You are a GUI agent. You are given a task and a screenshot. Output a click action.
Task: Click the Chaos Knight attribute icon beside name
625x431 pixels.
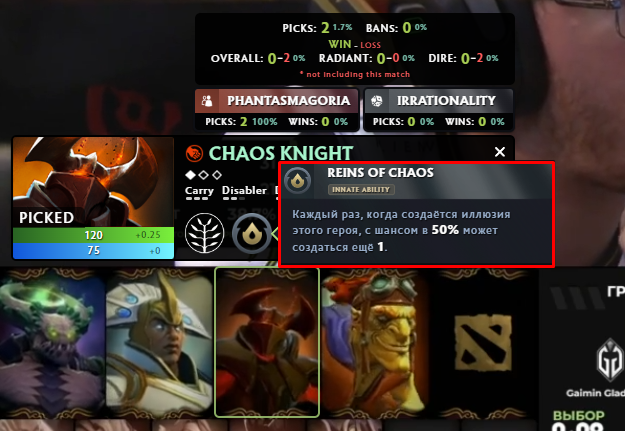pyautogui.click(x=194, y=153)
